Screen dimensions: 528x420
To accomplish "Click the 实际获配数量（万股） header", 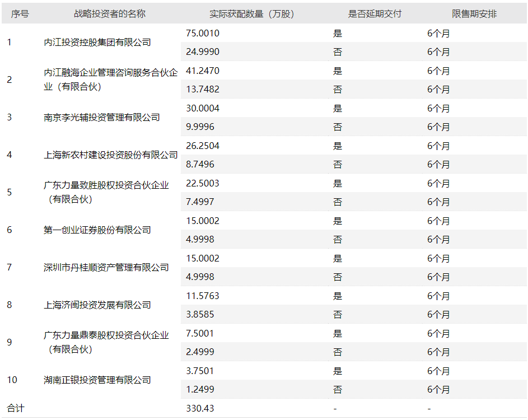I will (x=252, y=14).
